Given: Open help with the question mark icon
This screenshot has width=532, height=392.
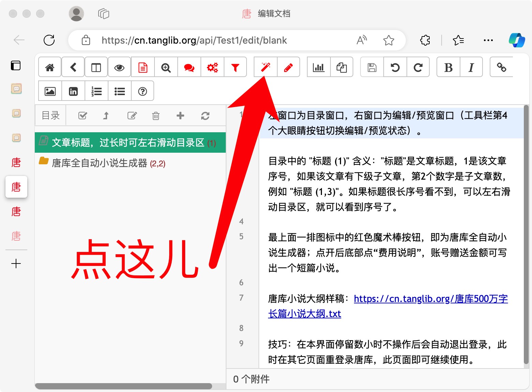Looking at the screenshot, I should click(x=143, y=91).
